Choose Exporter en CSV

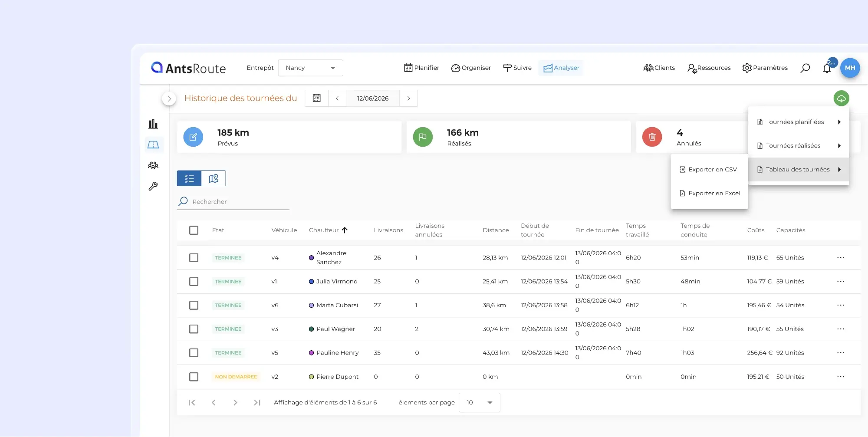pos(709,170)
